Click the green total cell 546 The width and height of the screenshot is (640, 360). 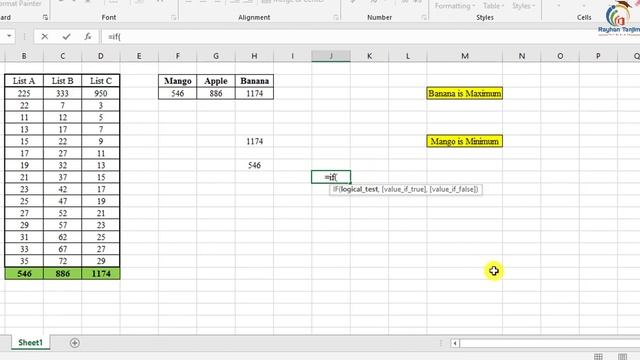[24, 273]
